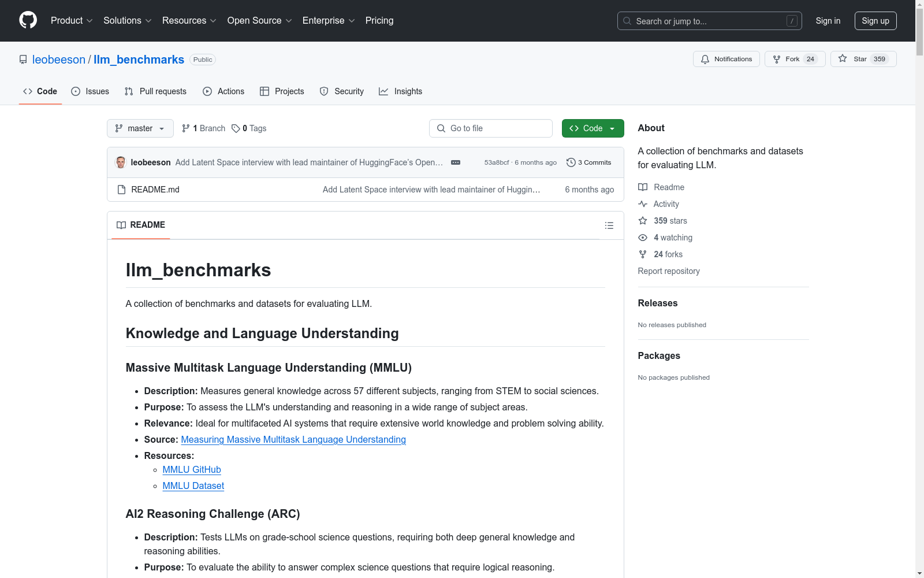
Task: Open the Product menu dropdown
Action: point(72,21)
